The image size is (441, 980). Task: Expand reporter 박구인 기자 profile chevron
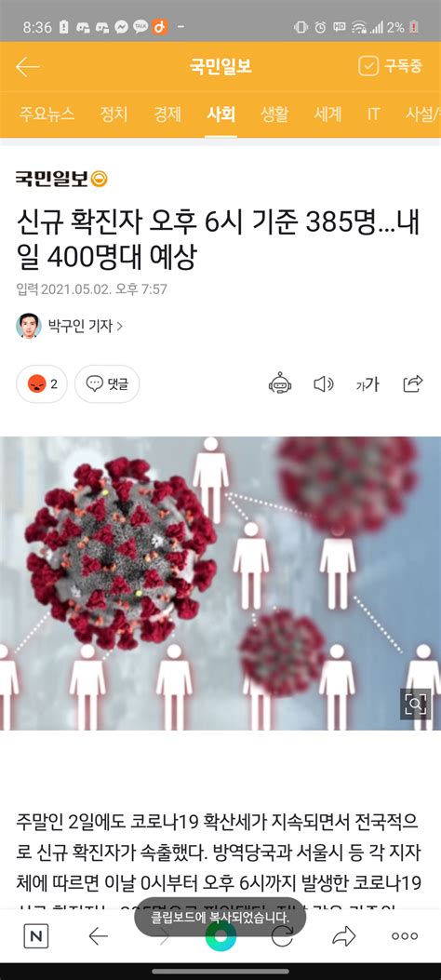pyautogui.click(x=120, y=327)
